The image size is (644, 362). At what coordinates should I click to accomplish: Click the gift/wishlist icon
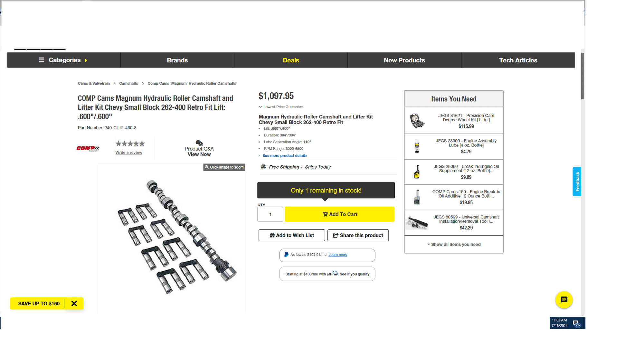[x=271, y=235]
